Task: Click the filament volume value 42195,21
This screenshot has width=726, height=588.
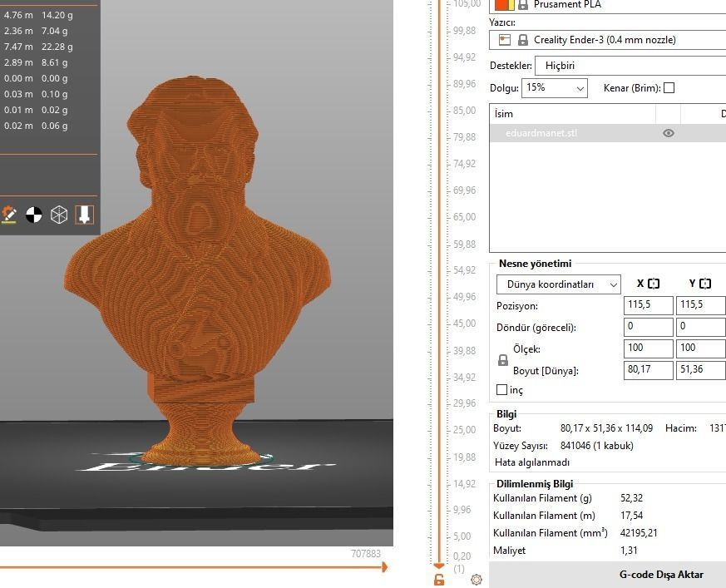Action: pos(639,533)
